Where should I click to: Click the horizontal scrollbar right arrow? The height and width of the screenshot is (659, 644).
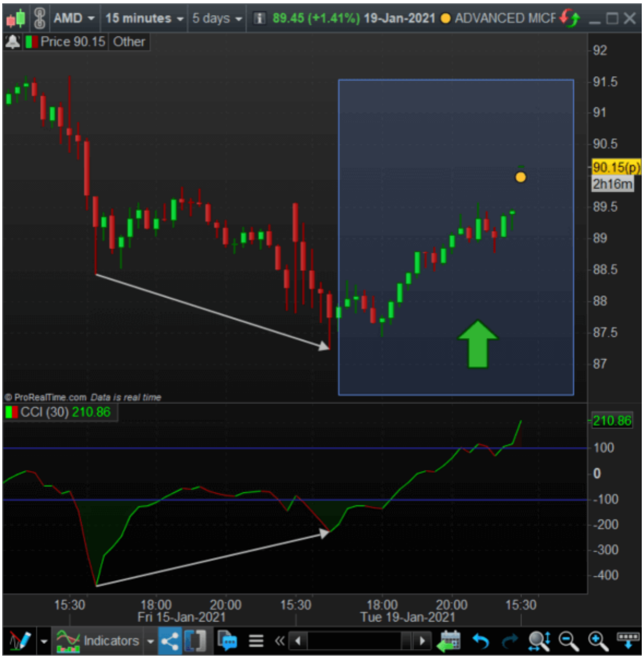coord(422,641)
